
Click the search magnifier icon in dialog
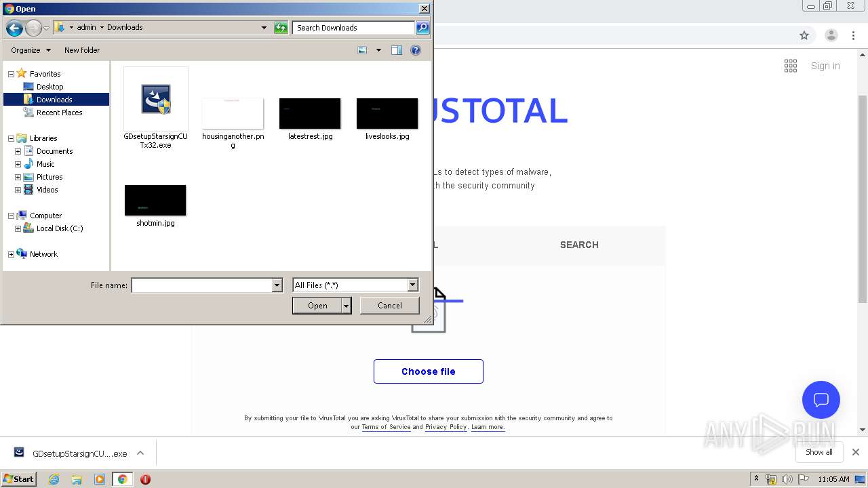[422, 28]
